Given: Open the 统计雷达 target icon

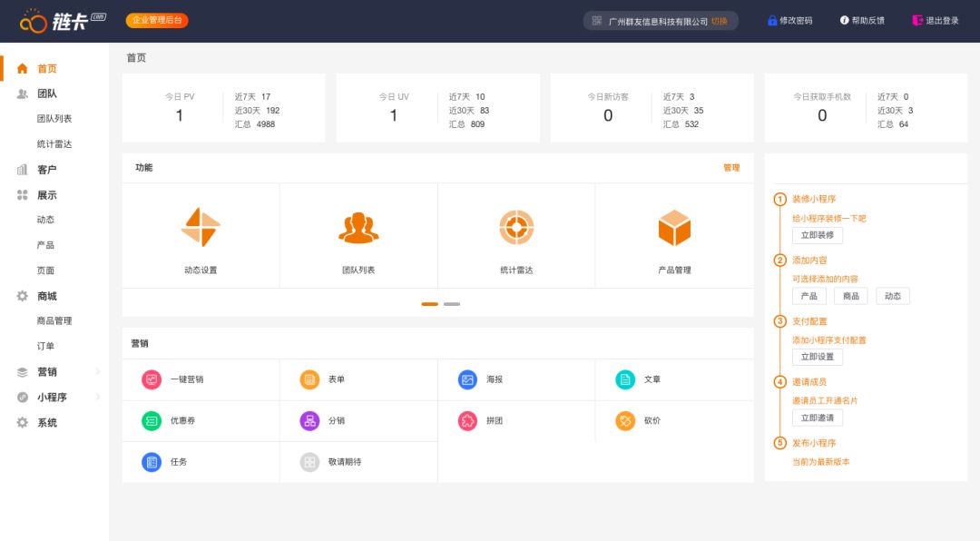Looking at the screenshot, I should 516,228.
